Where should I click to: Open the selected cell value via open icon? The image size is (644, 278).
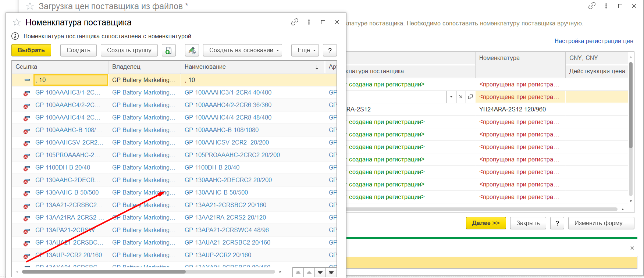[470, 97]
